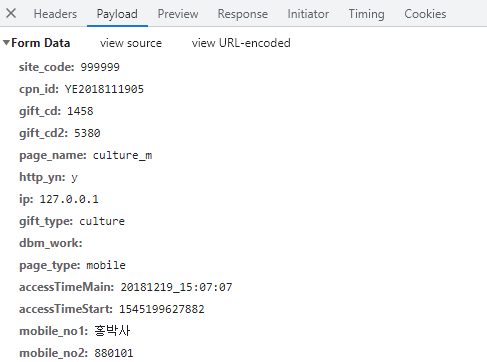Show the Timing tab
The height and width of the screenshot is (362, 487).
point(367,14)
